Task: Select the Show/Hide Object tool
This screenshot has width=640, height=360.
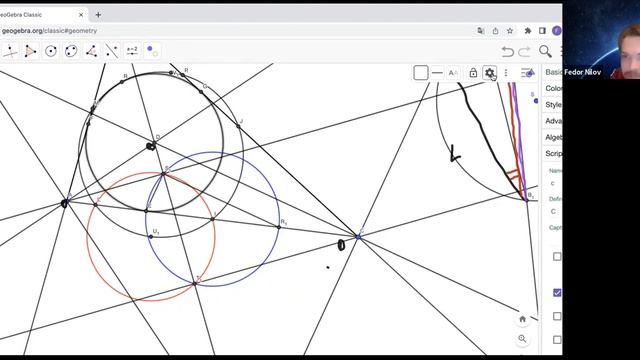Action: (152, 51)
